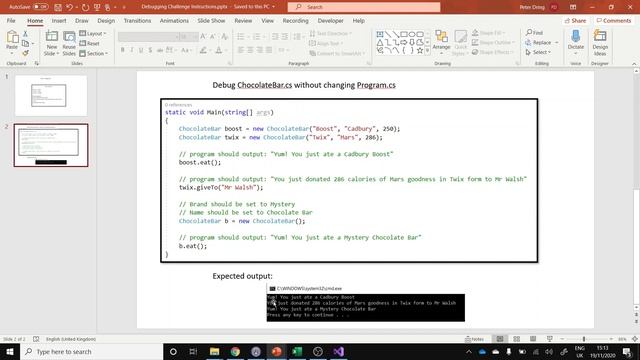Select the Animations tab

tap(174, 20)
